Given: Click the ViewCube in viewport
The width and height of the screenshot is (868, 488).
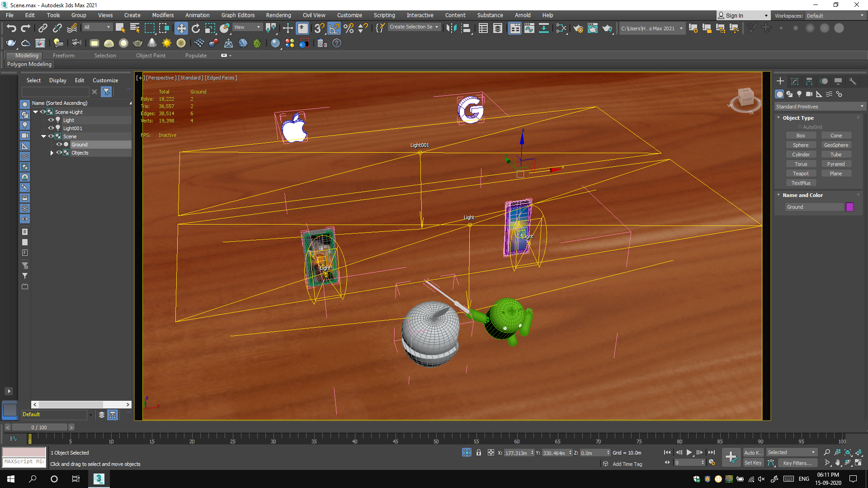Looking at the screenshot, I should point(745,99).
